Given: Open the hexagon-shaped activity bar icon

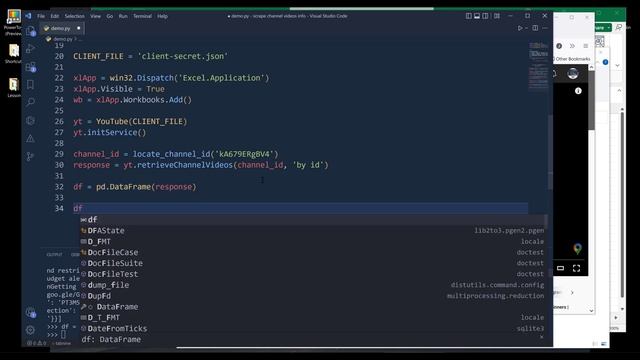Looking at the screenshot, I should pyautogui.click(x=31, y=120).
